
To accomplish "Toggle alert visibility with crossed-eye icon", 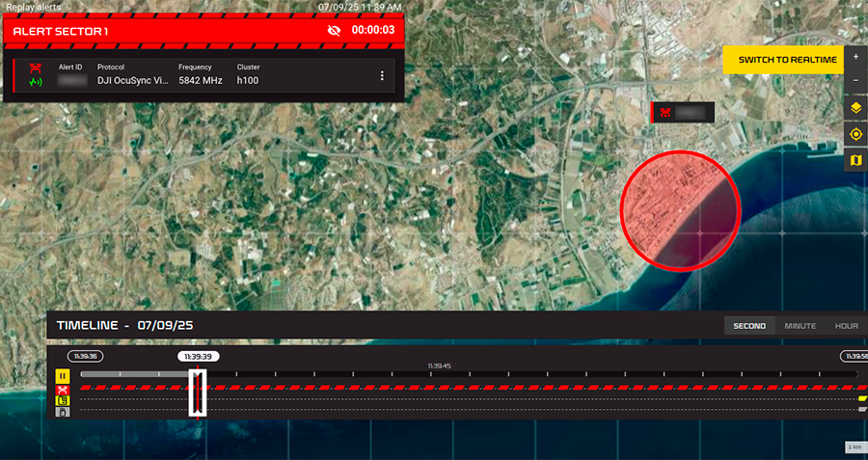I will (x=334, y=31).
